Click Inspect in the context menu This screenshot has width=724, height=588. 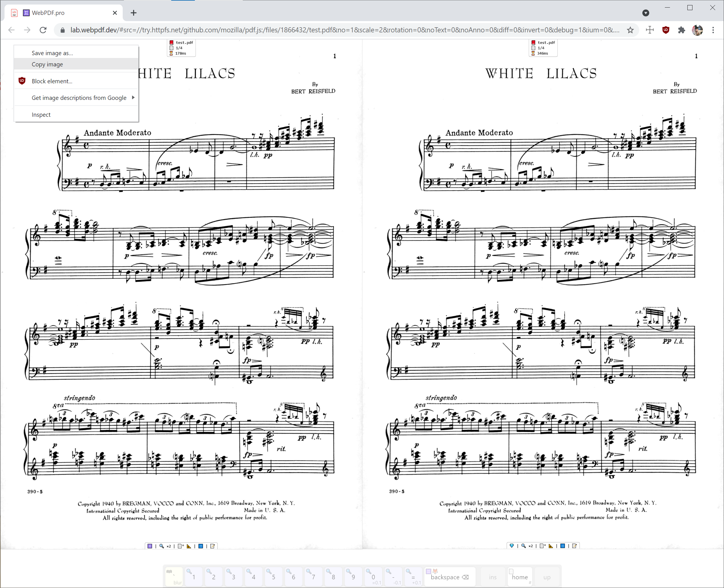(x=41, y=115)
